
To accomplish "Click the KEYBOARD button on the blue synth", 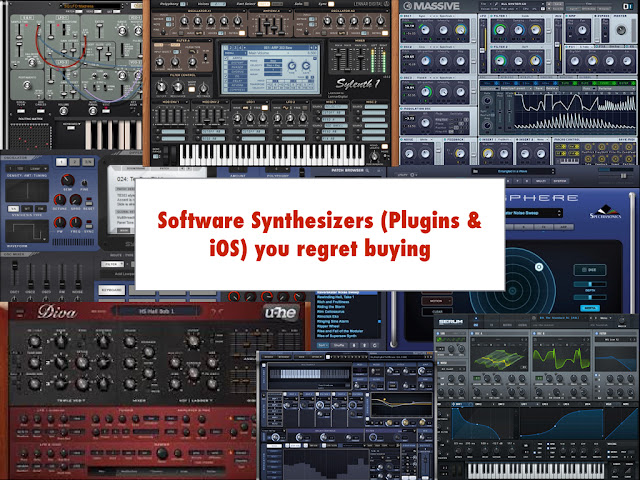I will [111, 289].
